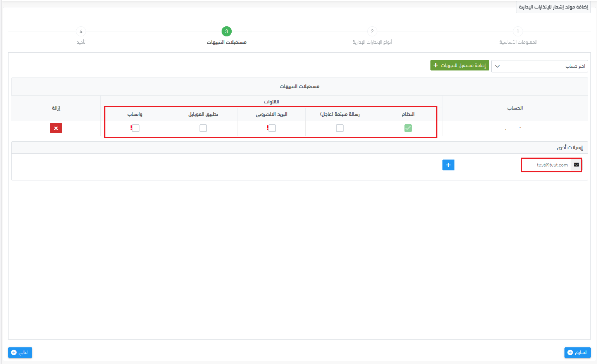
Task: Click the step 4 circle in wizard
Action: [81, 31]
